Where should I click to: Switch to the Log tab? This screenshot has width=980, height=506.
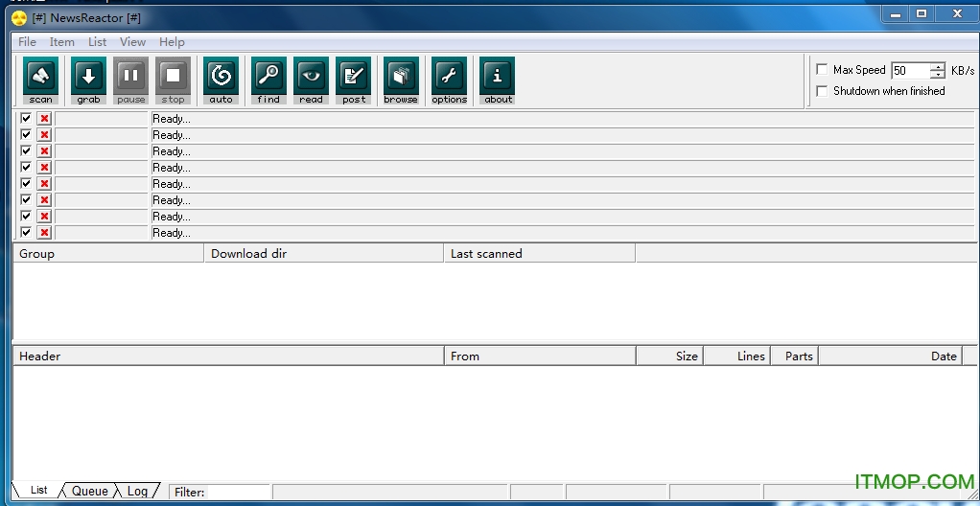point(137,491)
